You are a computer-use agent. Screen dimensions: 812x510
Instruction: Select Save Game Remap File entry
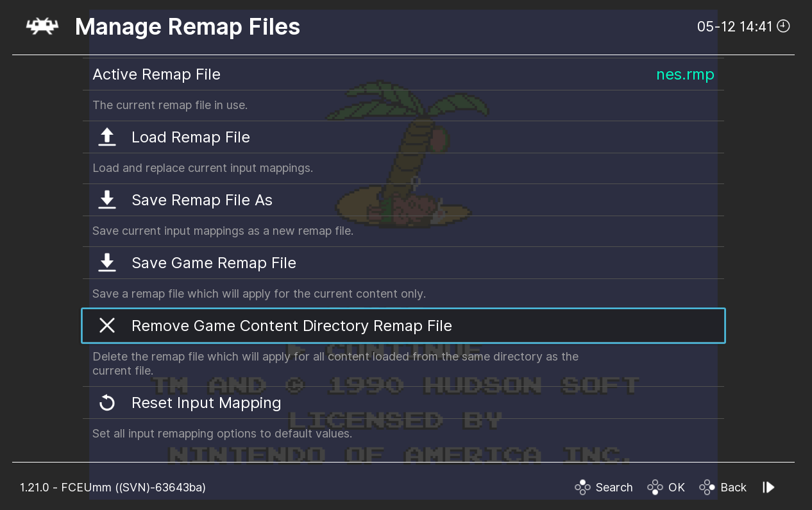(214, 263)
